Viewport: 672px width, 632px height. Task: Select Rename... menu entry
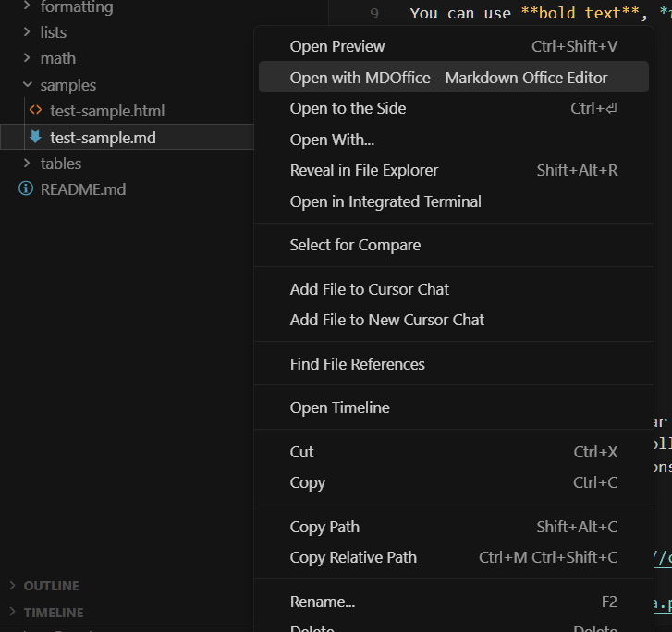coord(454,602)
